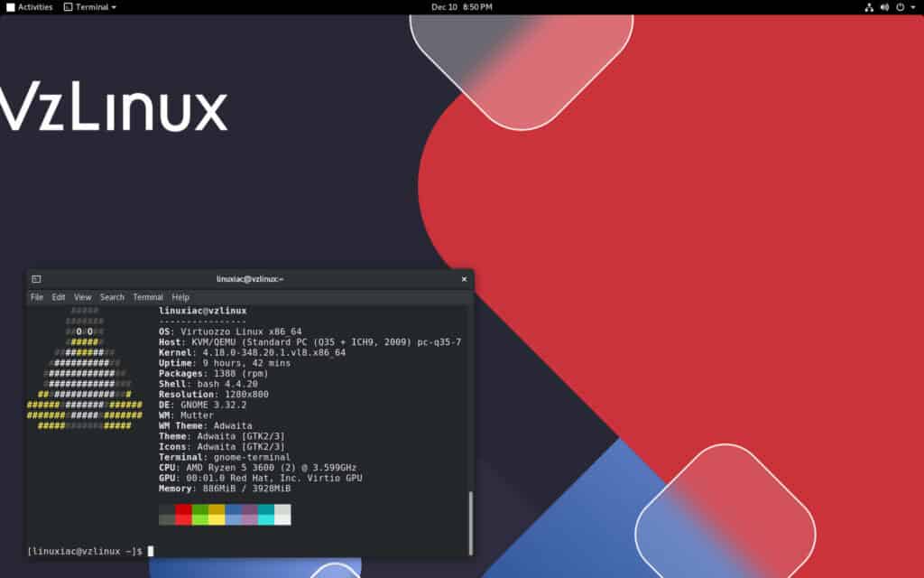
Task: Open the date and time calendar panel
Action: 461,7
